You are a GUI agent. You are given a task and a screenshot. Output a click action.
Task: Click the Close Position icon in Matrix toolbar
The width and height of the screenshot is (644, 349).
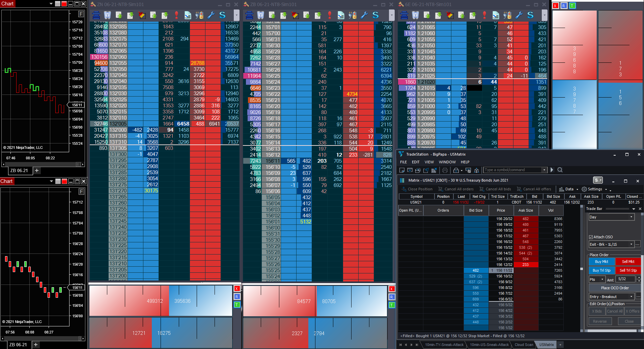pos(403,189)
